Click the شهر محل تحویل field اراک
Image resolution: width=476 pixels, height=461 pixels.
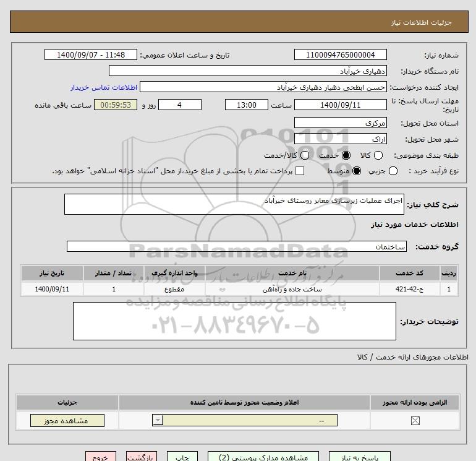point(340,139)
